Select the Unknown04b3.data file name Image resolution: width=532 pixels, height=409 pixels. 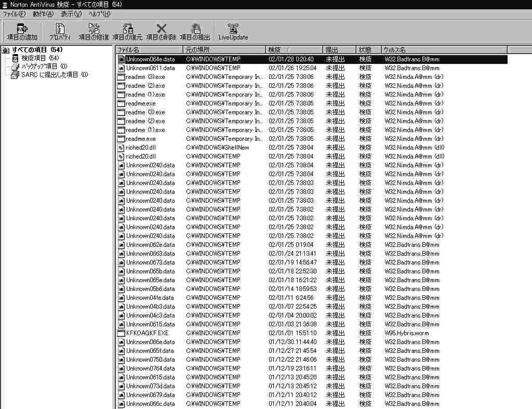click(150, 307)
